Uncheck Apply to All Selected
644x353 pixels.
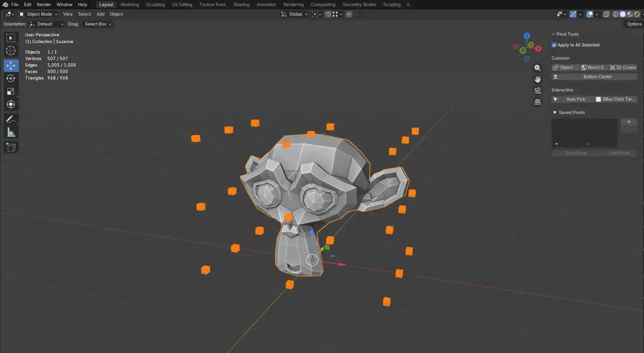pos(554,45)
